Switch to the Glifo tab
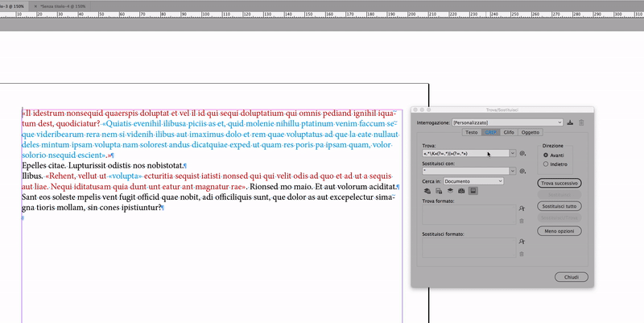The height and width of the screenshot is (323, 644). point(509,132)
